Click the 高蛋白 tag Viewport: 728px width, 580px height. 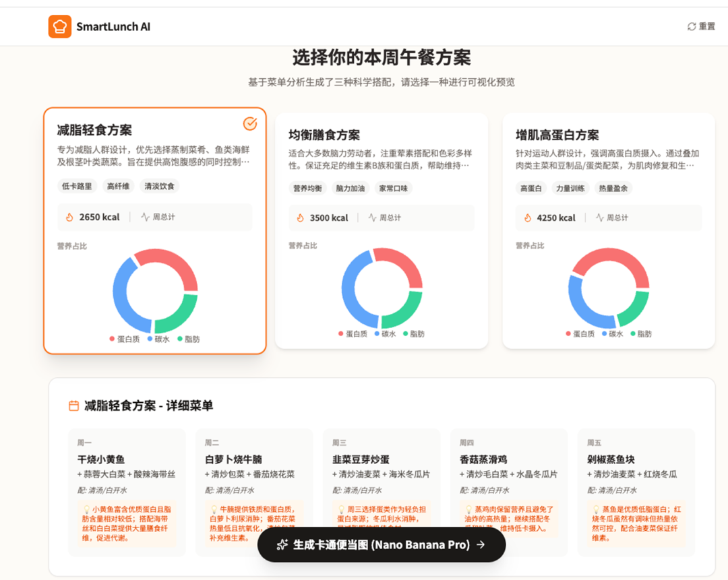tap(530, 189)
